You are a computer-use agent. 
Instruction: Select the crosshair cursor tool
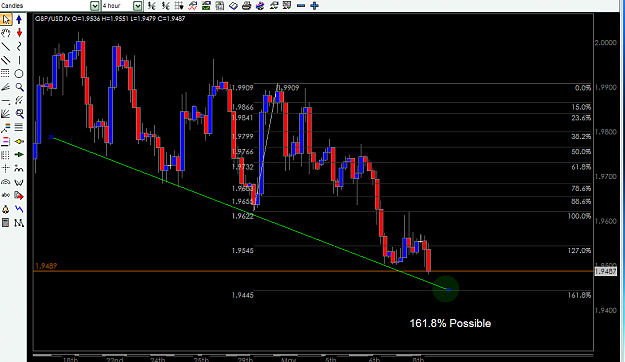(6, 168)
